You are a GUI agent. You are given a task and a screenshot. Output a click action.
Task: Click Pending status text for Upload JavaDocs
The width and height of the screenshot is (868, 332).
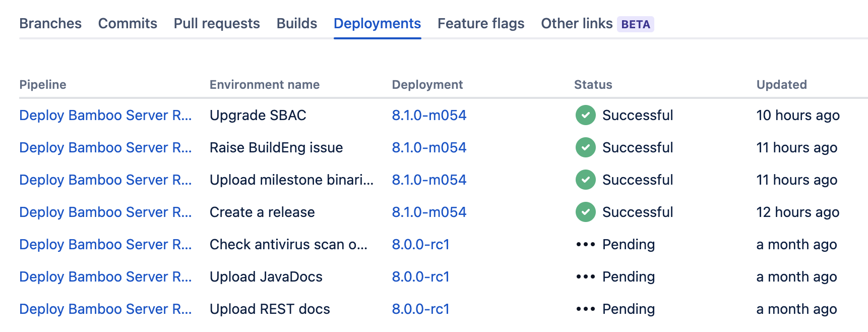(629, 276)
